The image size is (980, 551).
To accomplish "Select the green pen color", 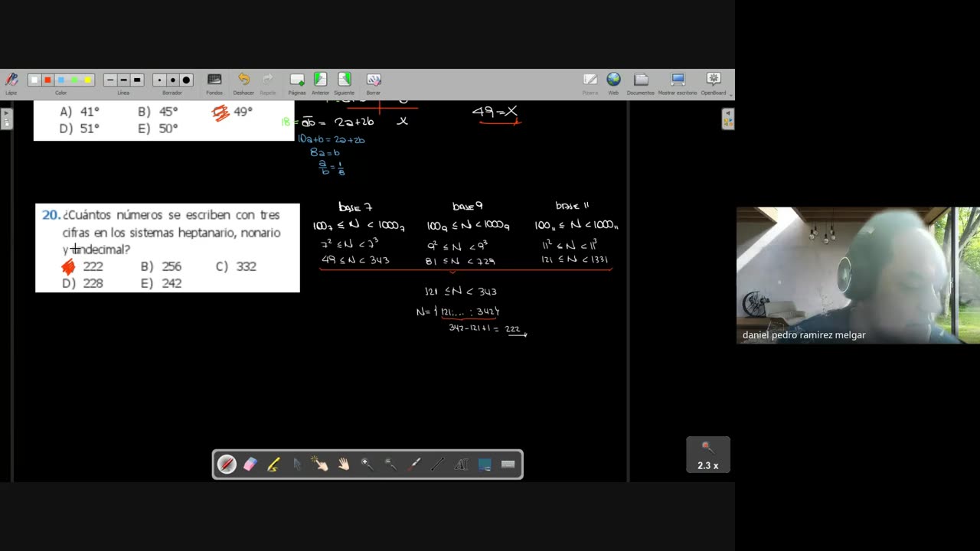I will 74,80.
